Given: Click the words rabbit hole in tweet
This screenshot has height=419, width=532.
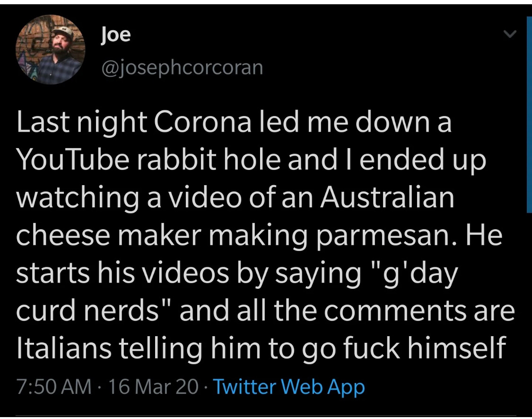Looking at the screenshot, I should point(209,160).
